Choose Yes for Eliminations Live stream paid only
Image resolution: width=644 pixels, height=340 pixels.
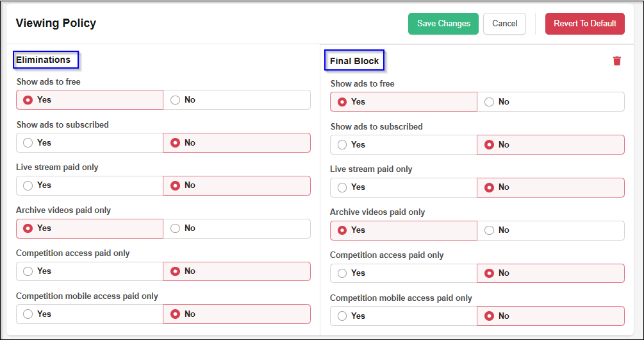coord(28,185)
